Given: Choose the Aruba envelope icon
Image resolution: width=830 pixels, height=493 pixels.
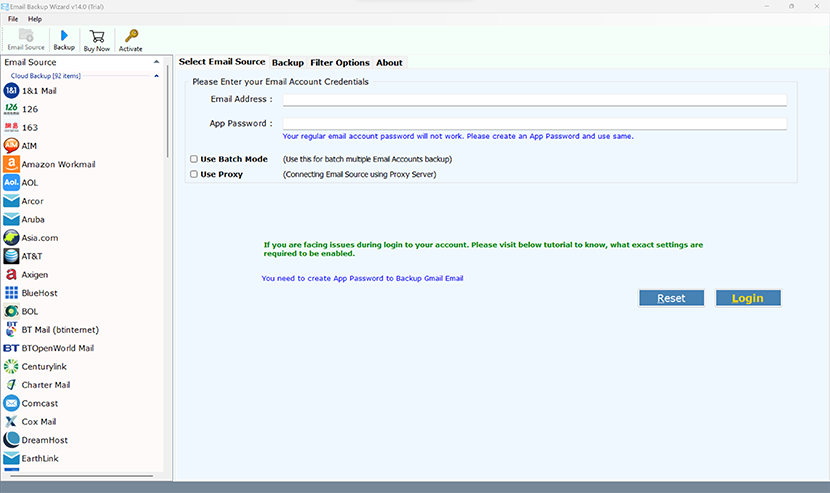Looking at the screenshot, I should pyautogui.click(x=11, y=219).
